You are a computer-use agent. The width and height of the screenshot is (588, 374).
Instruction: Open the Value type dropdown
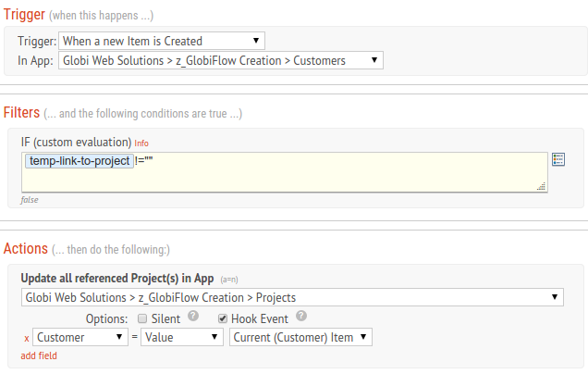(x=182, y=337)
